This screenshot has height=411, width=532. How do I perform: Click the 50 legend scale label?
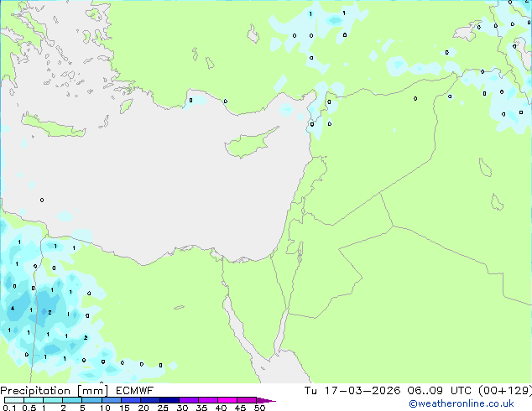click(x=259, y=408)
